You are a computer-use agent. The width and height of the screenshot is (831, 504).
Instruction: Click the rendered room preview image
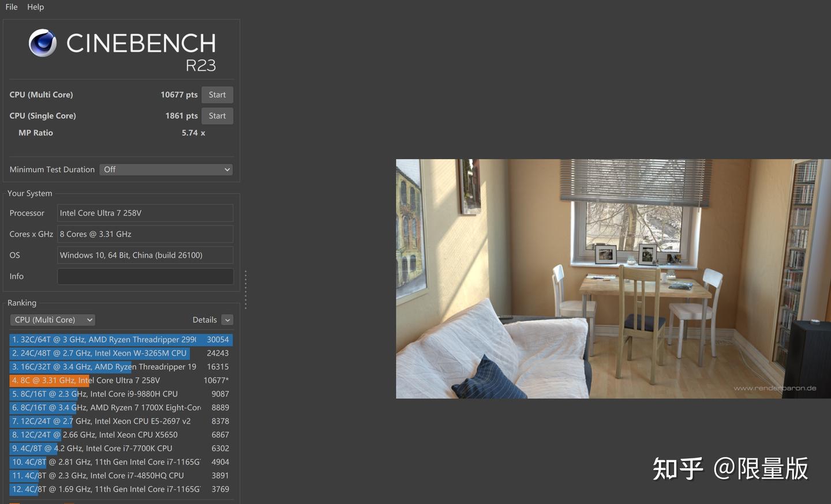pyautogui.click(x=613, y=279)
